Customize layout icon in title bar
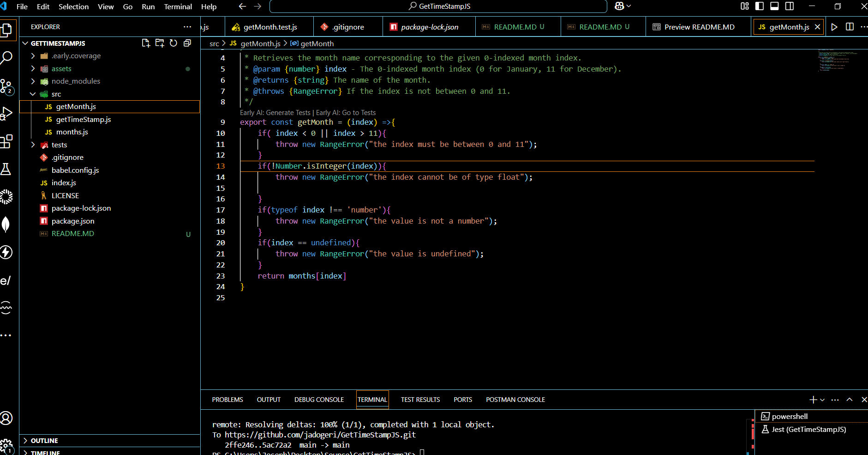Image resolution: width=868 pixels, height=455 pixels. coord(745,6)
